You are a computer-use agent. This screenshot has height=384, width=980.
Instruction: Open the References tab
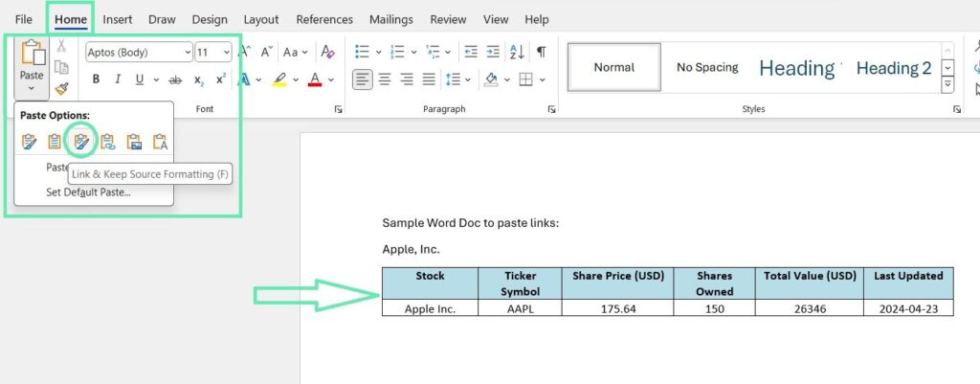(x=324, y=19)
